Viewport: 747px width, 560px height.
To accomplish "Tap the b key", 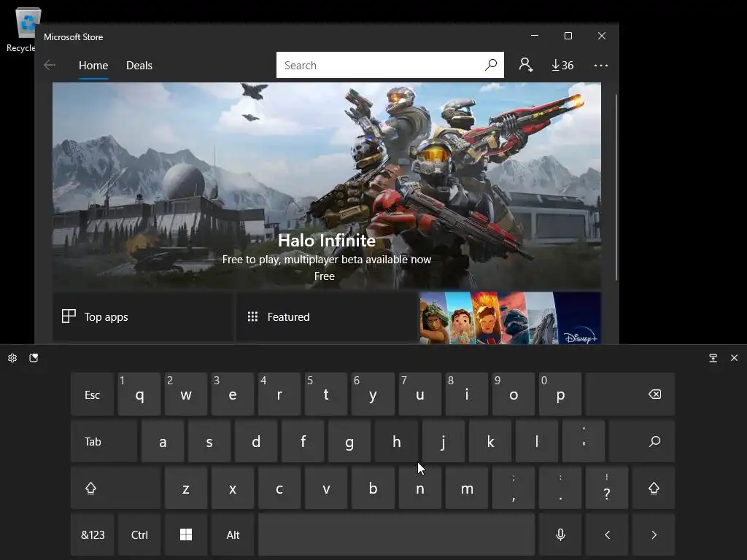I will point(373,488).
